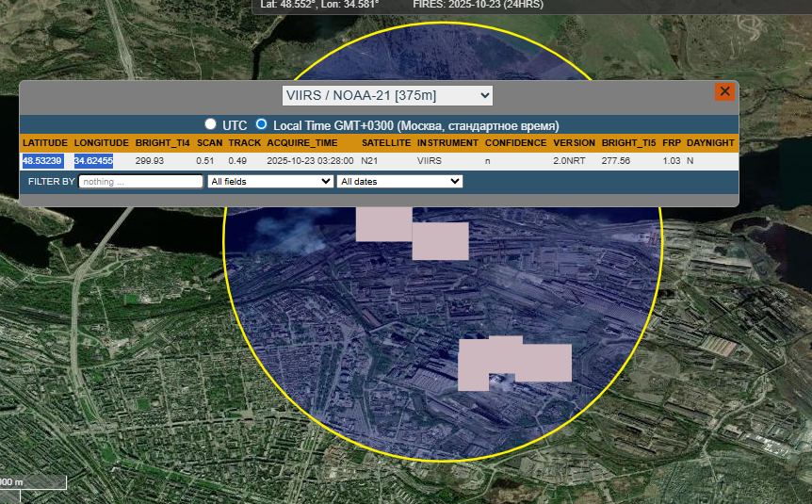The image size is (812, 504).
Task: Sort by the BRIGHT_TI4 column header
Action: pyautogui.click(x=163, y=142)
